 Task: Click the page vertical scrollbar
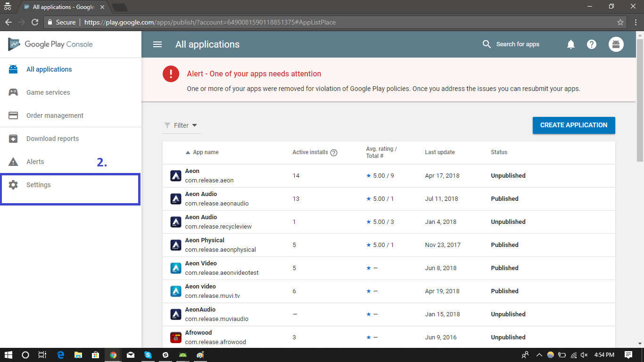[x=640, y=100]
